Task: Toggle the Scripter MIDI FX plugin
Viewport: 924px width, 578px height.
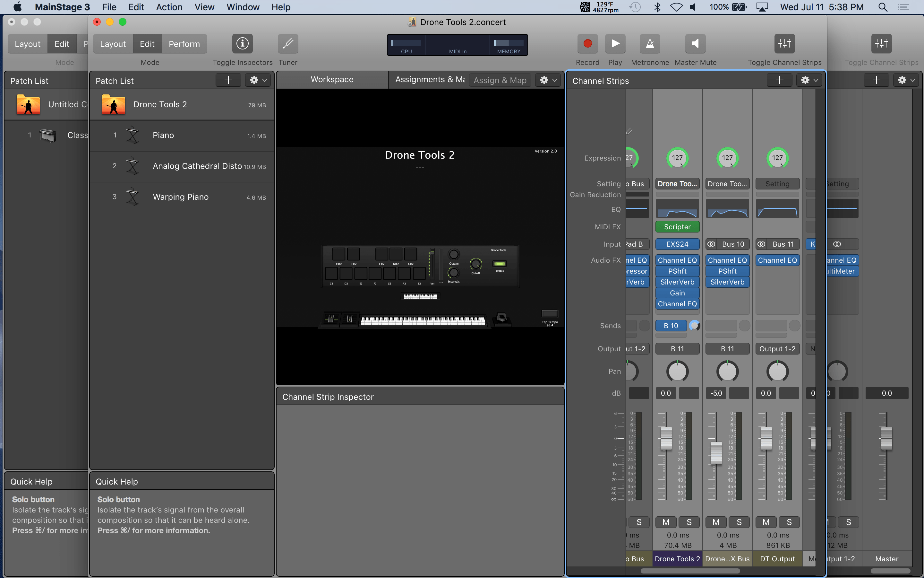Action: pos(677,227)
